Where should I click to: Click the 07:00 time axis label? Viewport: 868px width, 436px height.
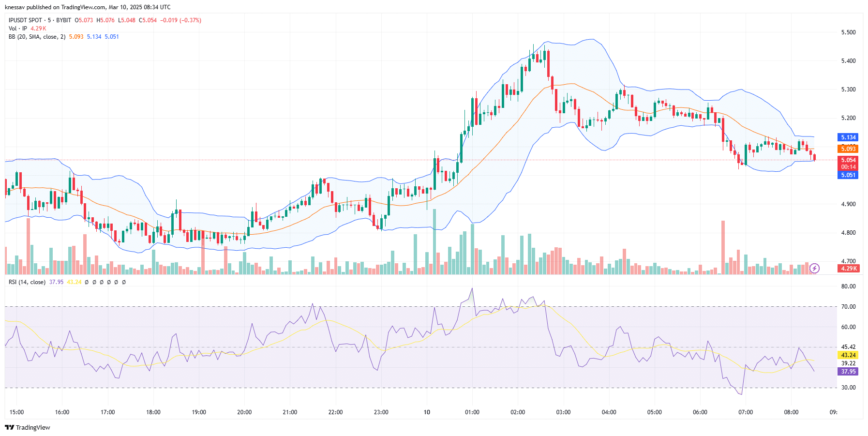click(746, 412)
